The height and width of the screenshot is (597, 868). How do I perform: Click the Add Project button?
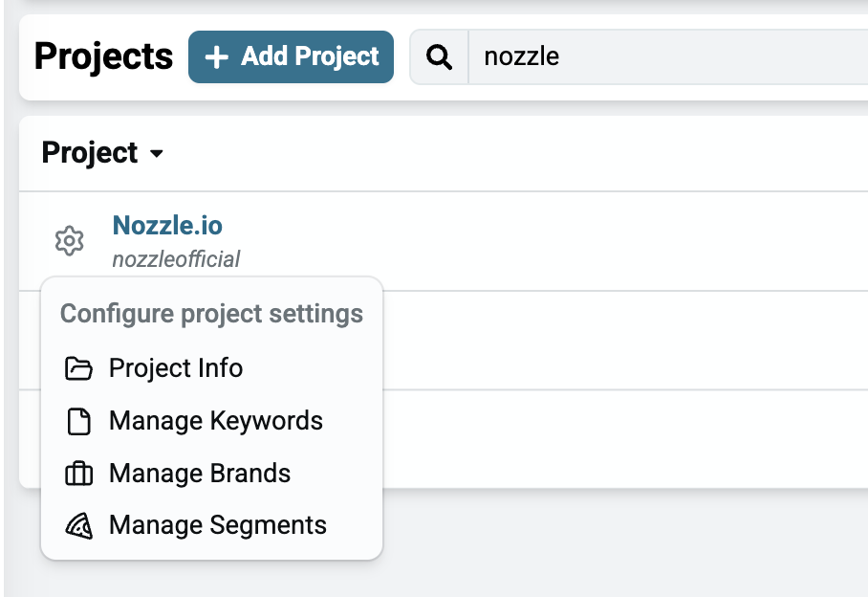(x=292, y=57)
